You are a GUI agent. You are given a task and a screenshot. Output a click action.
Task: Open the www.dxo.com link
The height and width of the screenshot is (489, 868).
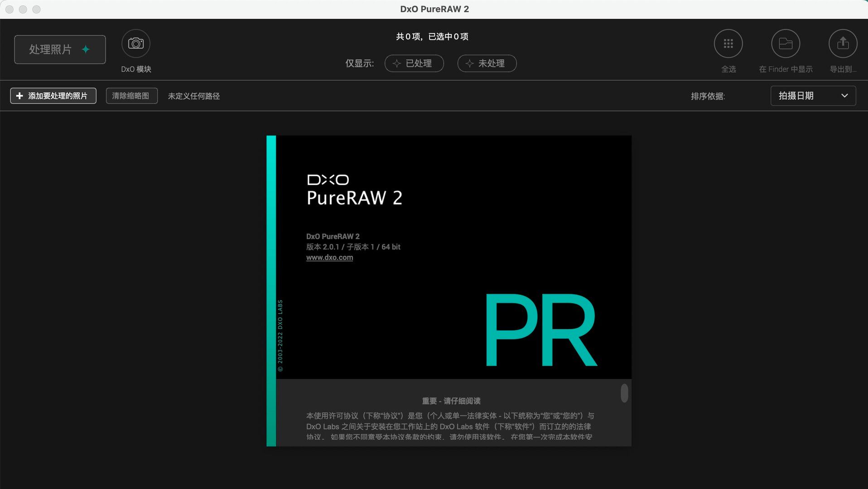[329, 258]
